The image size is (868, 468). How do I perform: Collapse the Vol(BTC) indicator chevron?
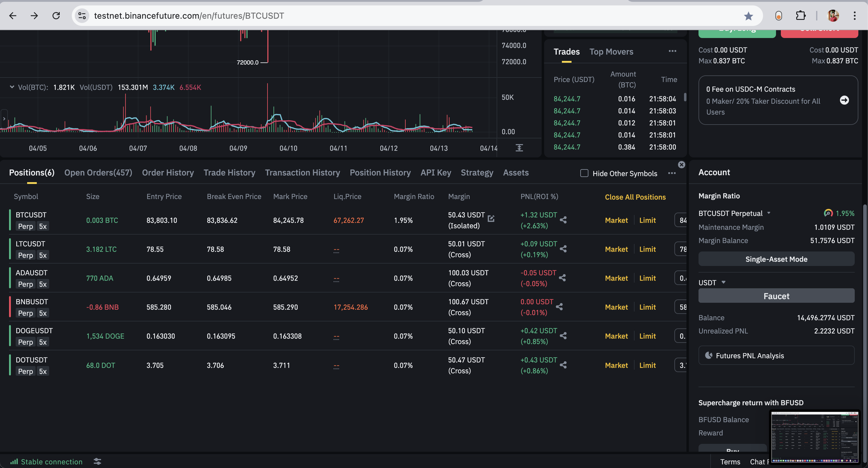pyautogui.click(x=12, y=87)
